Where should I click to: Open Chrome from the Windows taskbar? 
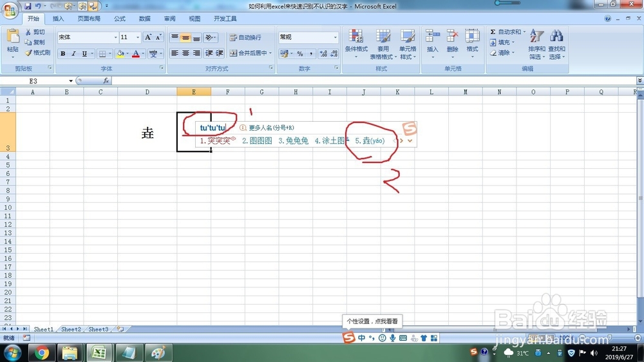click(41, 353)
